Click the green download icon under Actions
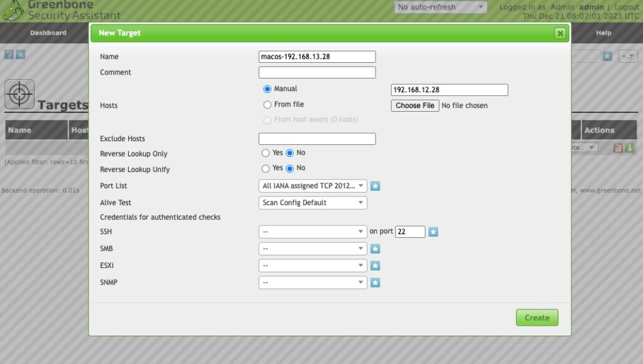 point(630,148)
